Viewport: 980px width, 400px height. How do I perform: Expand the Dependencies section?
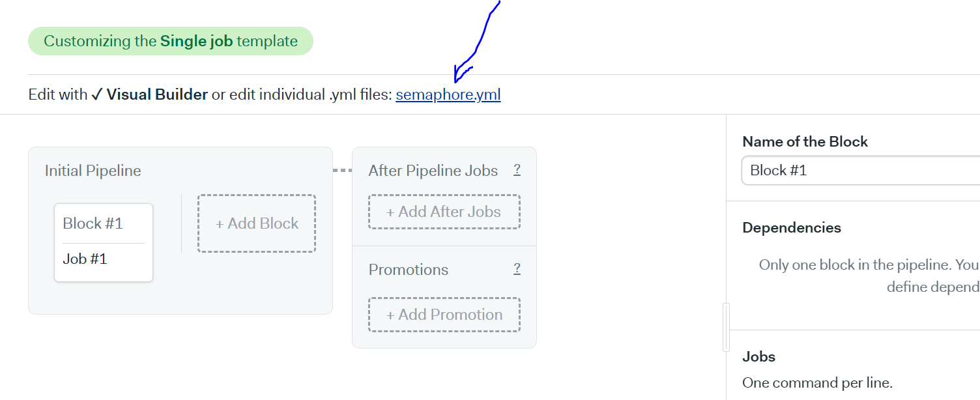click(x=792, y=227)
